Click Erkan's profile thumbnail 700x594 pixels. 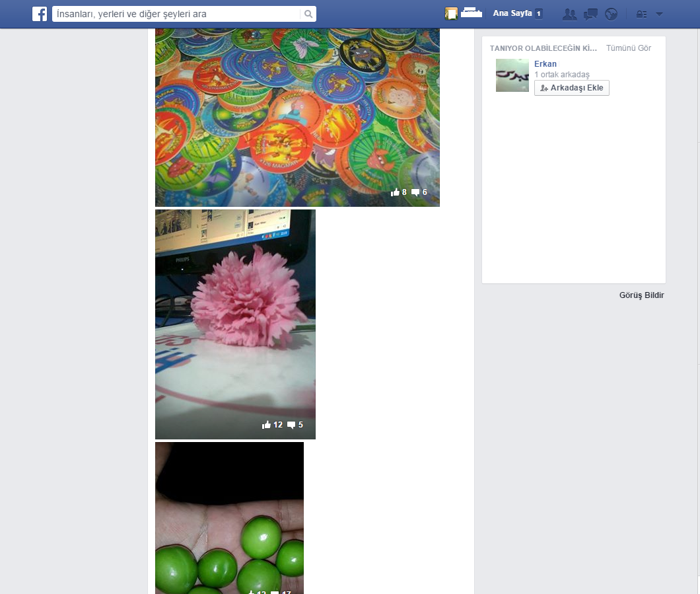512,75
